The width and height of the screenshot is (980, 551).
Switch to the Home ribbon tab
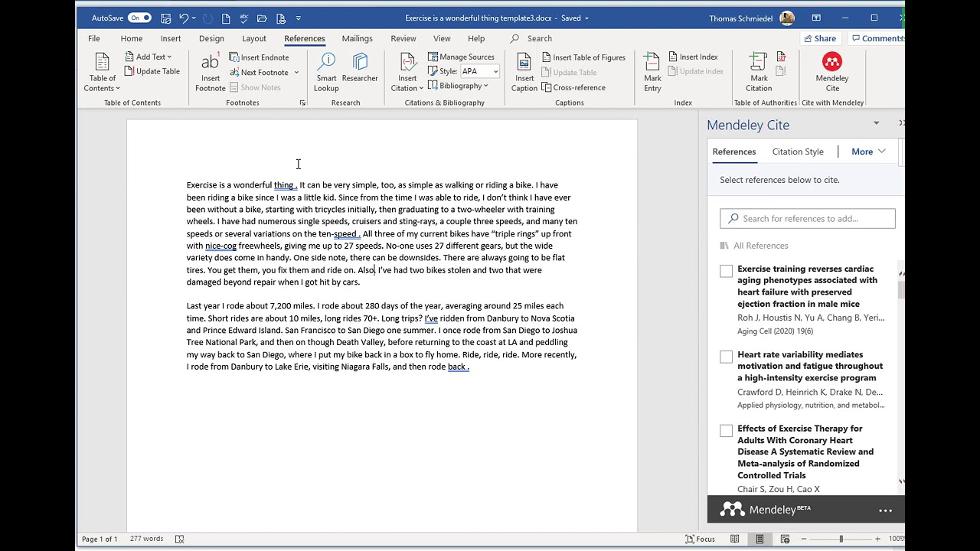pyautogui.click(x=132, y=38)
